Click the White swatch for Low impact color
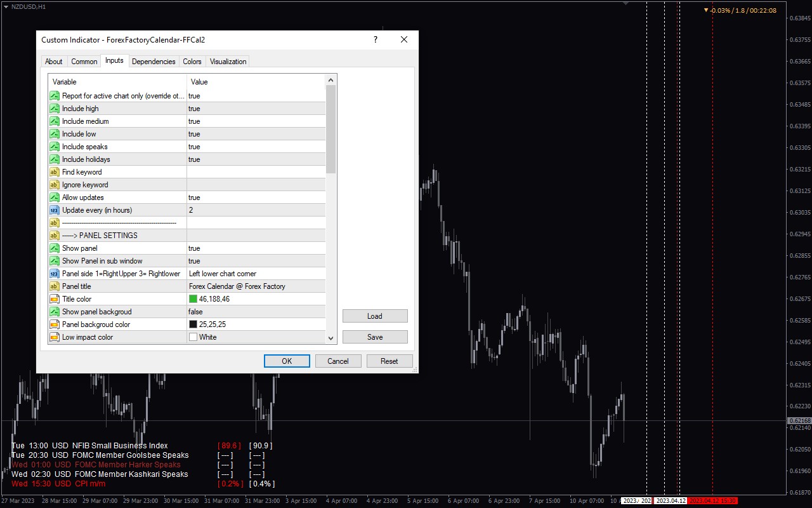812x508 pixels. 193,337
